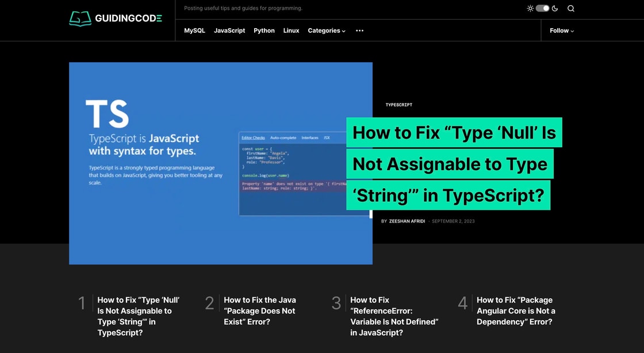Screen dimensions: 644x353
Task: Expand the Categories dropdown
Action: [326, 30]
